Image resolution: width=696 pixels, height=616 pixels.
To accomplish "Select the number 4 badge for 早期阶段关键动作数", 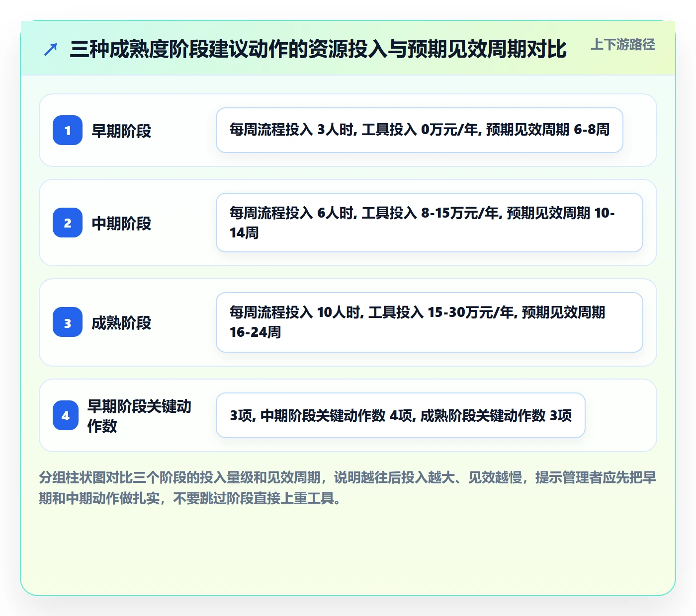I will [x=66, y=415].
